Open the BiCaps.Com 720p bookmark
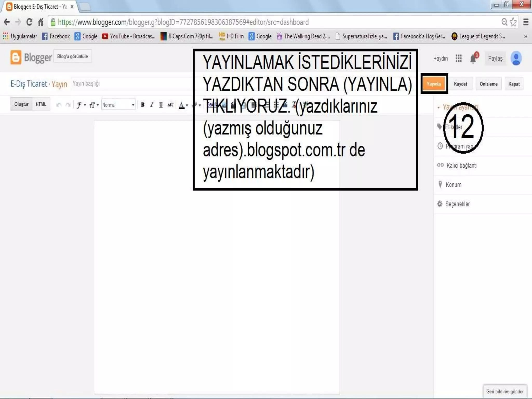 pos(187,36)
